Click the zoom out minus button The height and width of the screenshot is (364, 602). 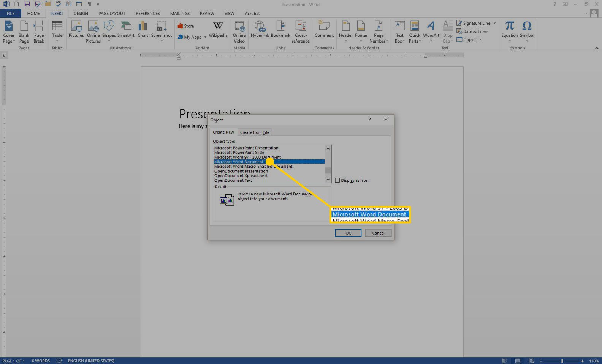[541, 361]
